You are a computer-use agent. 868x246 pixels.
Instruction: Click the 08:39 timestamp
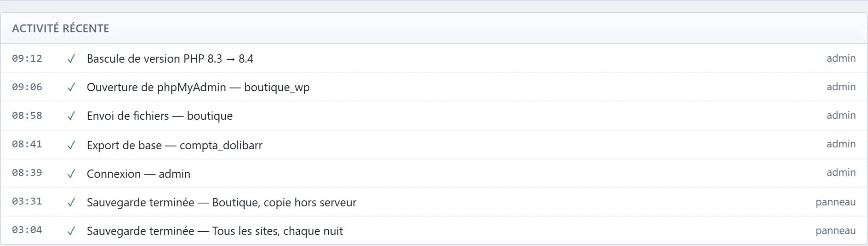tap(27, 173)
